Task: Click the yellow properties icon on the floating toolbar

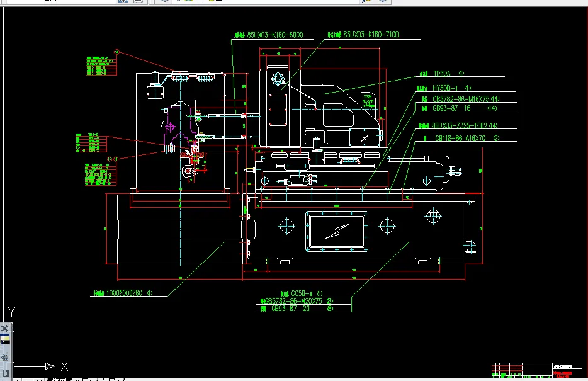Action: [x=5, y=340]
